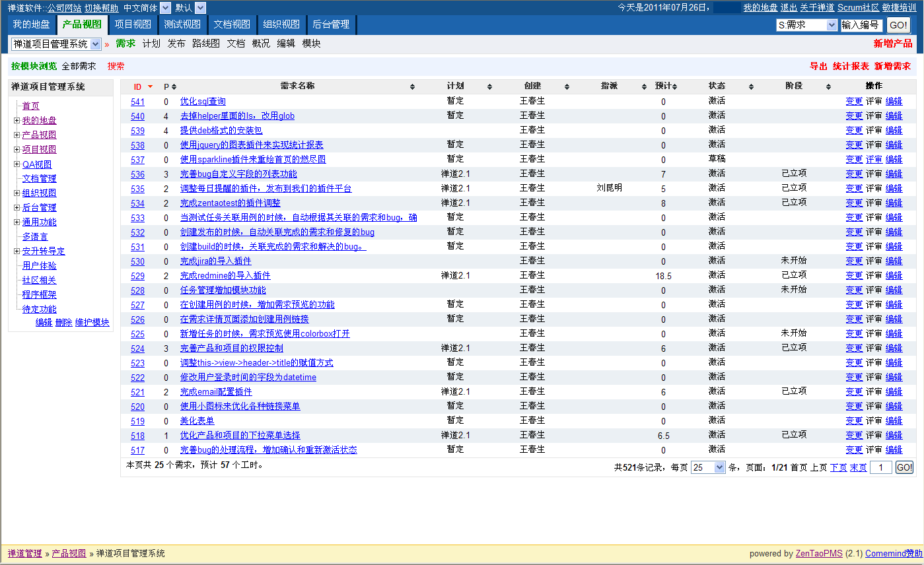The height and width of the screenshot is (565, 924).
Task: Click 评审 for story 537
Action: (874, 159)
